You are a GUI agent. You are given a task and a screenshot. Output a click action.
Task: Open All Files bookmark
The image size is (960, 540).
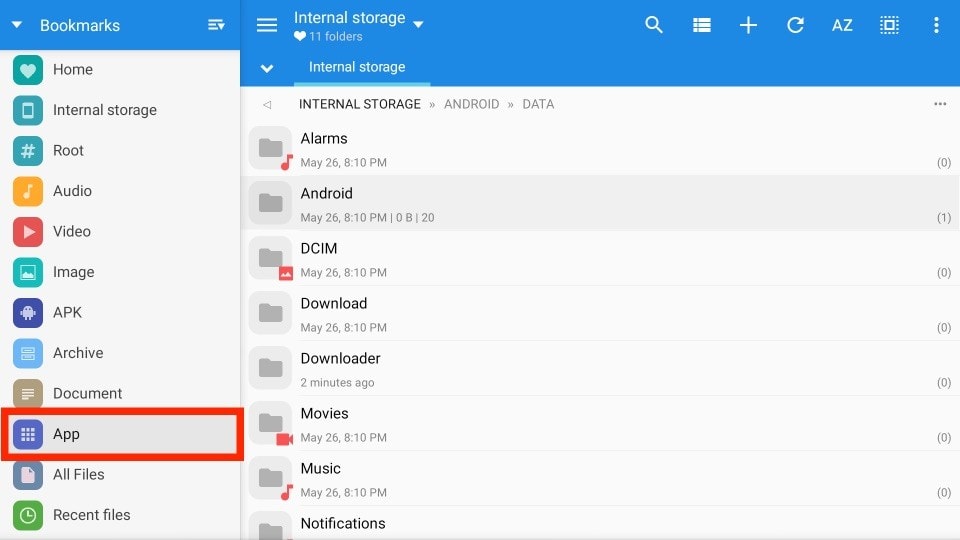(120, 474)
